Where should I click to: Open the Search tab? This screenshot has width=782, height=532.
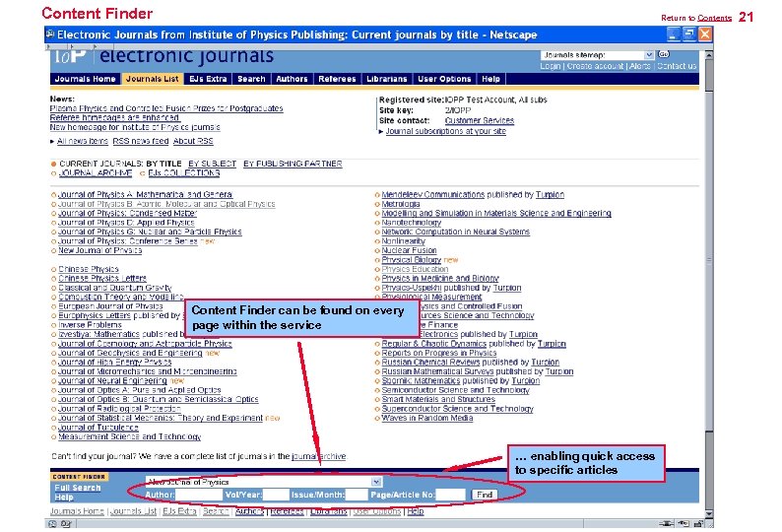coord(251,79)
